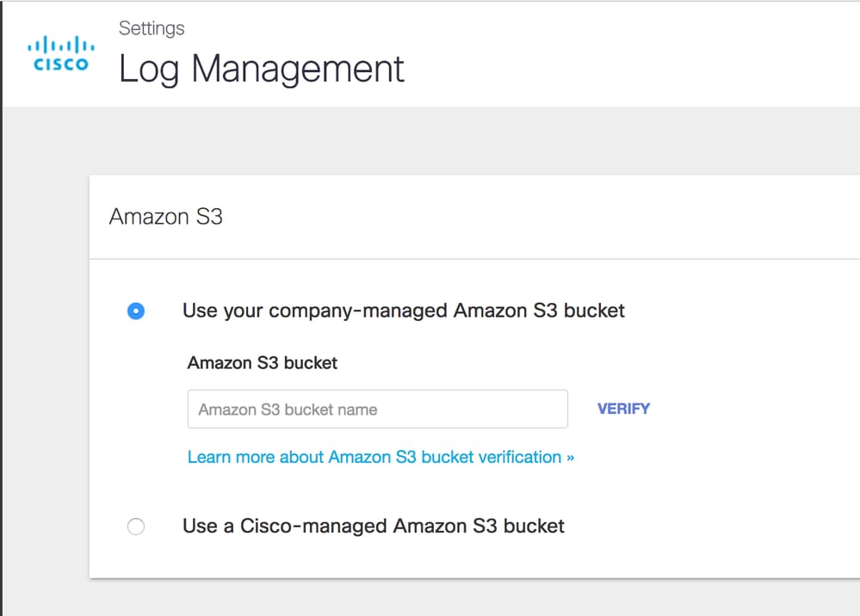This screenshot has width=860, height=616.
Task: Select the company-managed Amazon S3 bucket radio button
Action: tap(136, 311)
